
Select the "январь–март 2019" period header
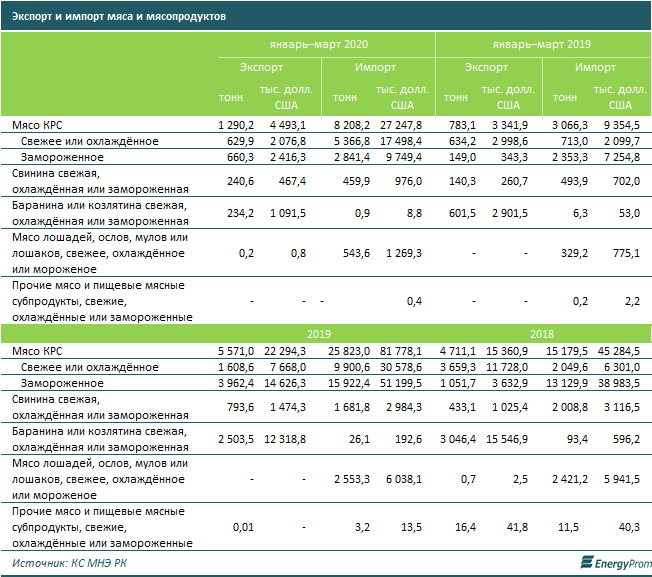(x=541, y=46)
